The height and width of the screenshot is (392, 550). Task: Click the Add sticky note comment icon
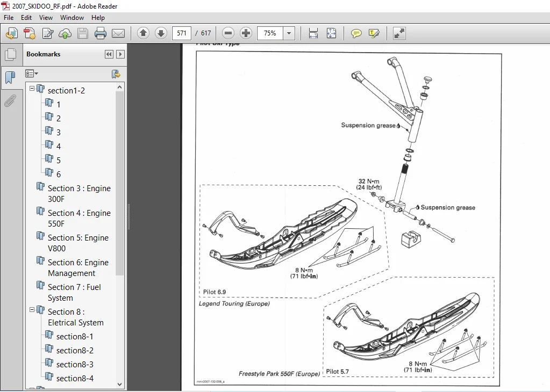tap(356, 33)
